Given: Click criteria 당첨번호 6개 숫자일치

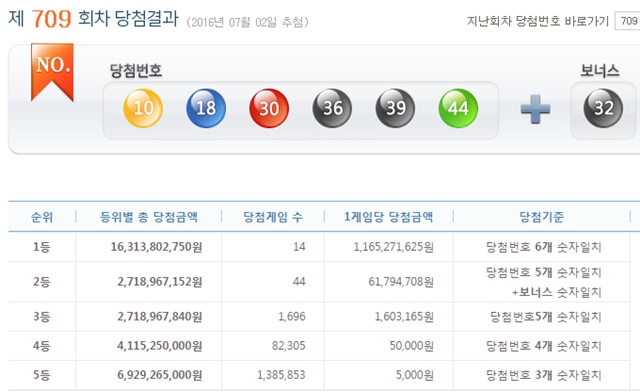Looking at the screenshot, I should tap(544, 247).
